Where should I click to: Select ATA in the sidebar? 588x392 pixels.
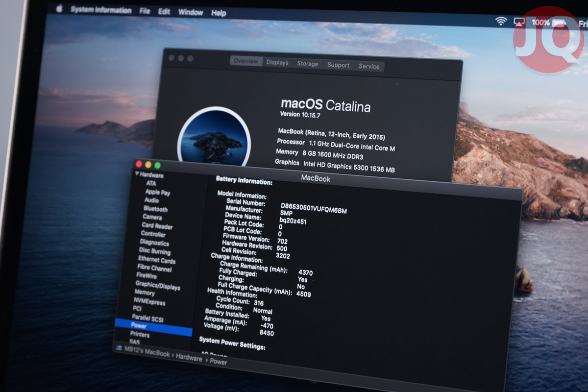tap(151, 183)
